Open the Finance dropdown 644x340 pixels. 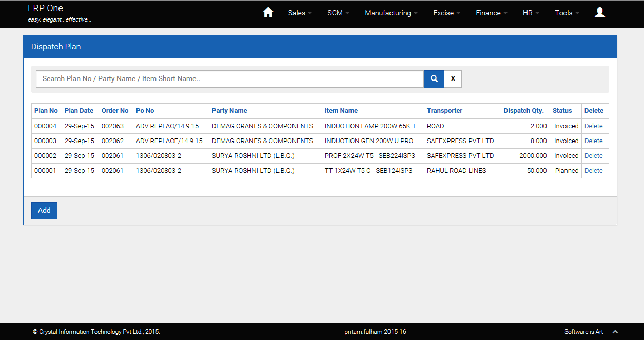tap(491, 13)
